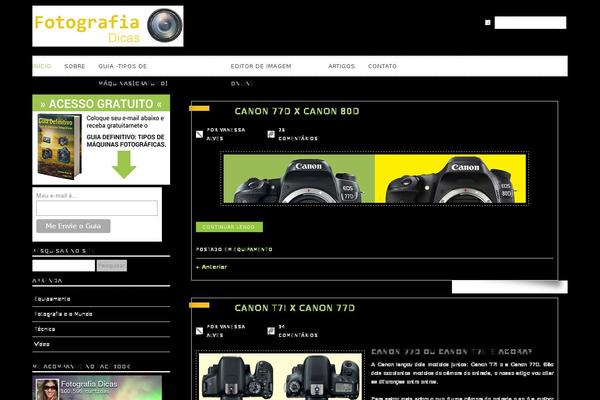The height and width of the screenshot is (400, 600).
Task: Click the Canon T7i and 77D top-view image
Action: coord(280,376)
